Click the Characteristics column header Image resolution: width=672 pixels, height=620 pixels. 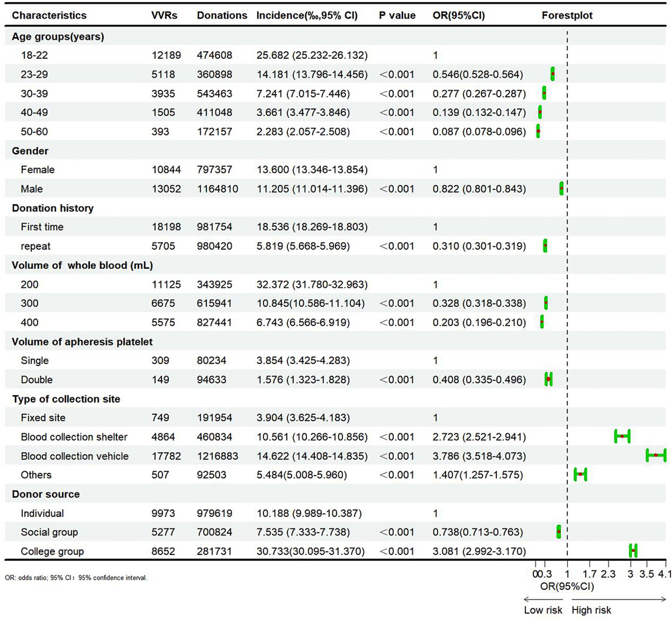pos(49,15)
